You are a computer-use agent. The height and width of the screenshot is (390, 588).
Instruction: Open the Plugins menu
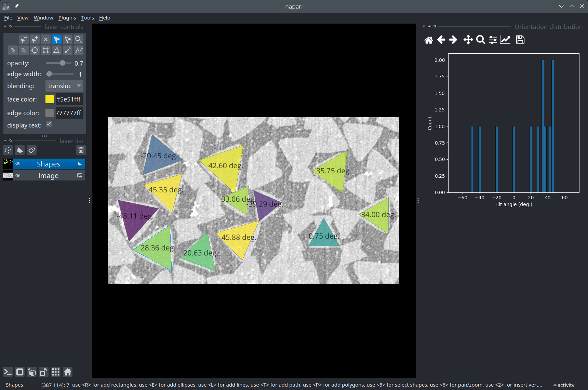tap(67, 18)
